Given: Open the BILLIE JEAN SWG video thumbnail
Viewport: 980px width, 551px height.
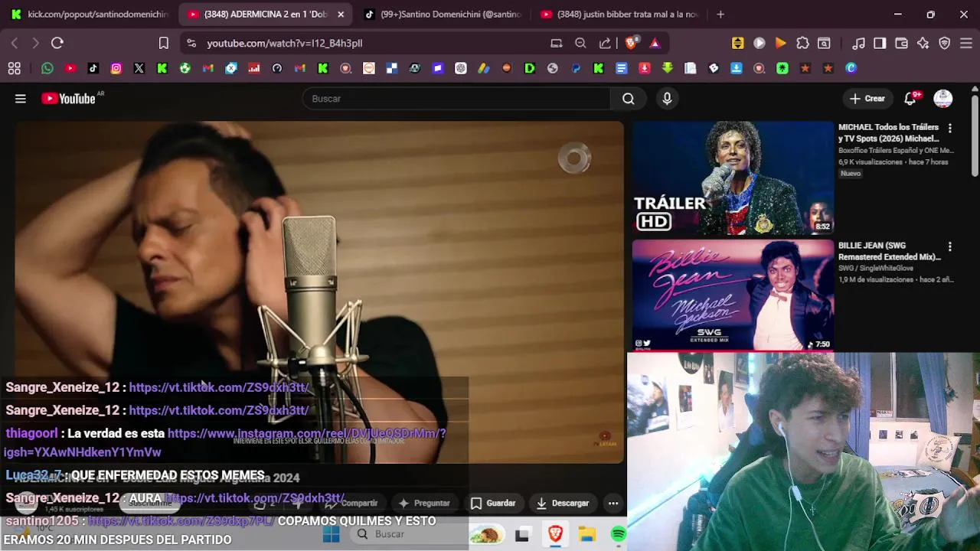Looking at the screenshot, I should point(733,295).
